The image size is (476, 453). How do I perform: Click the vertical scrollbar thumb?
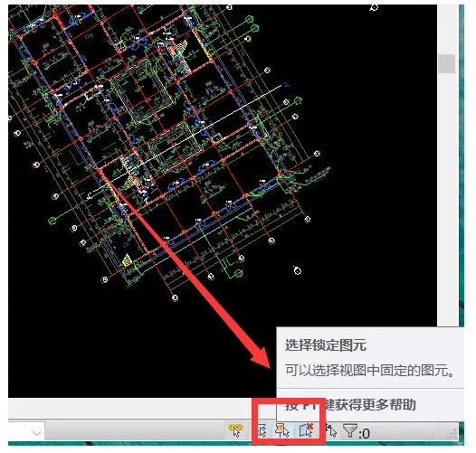[446, 63]
